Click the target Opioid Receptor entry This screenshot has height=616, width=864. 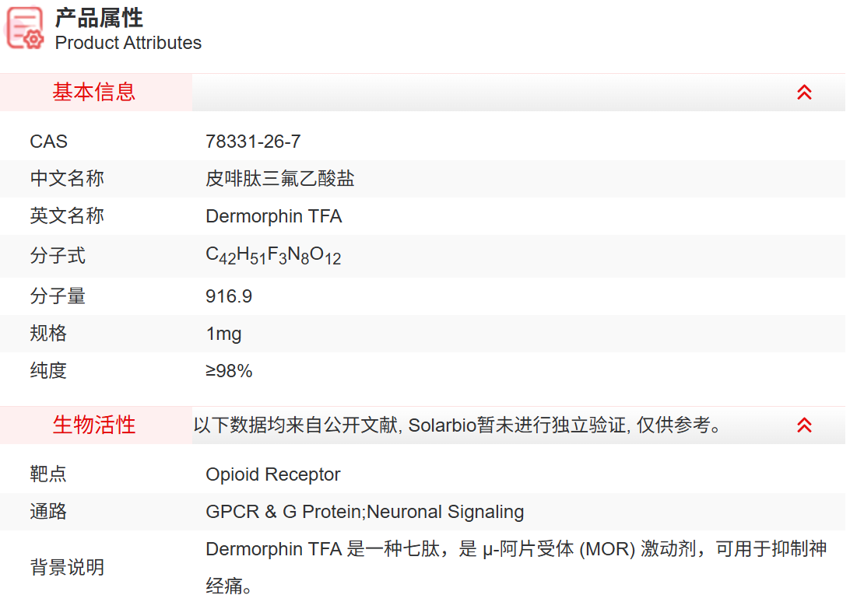272,474
